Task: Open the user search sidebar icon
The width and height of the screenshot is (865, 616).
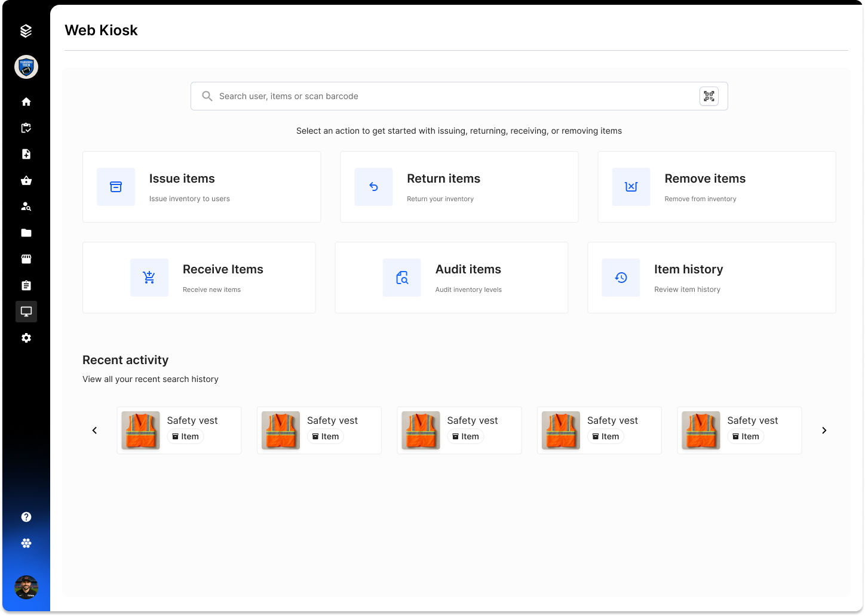Action: coord(26,207)
